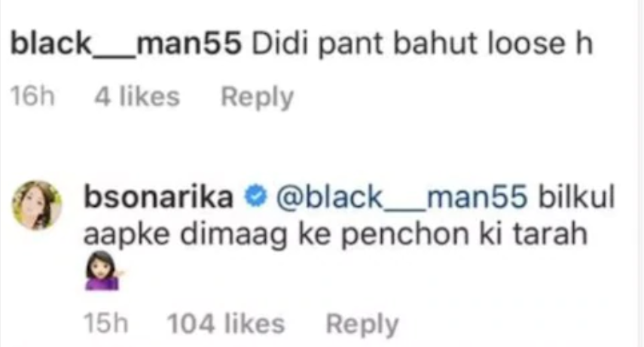Screen dimensions: 644x347
Task: Click the reply text "aapke dimaag ke penchon"
Action: (x=274, y=236)
